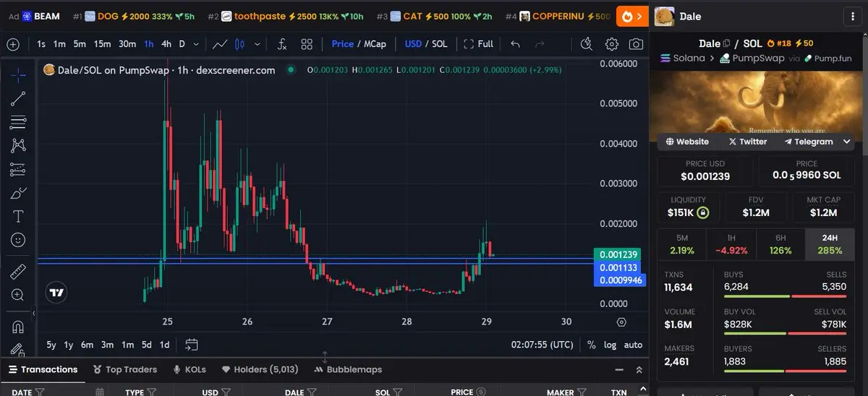Filter transactions by TYPE column
The width and height of the screenshot is (868, 396).
pyautogui.click(x=151, y=392)
